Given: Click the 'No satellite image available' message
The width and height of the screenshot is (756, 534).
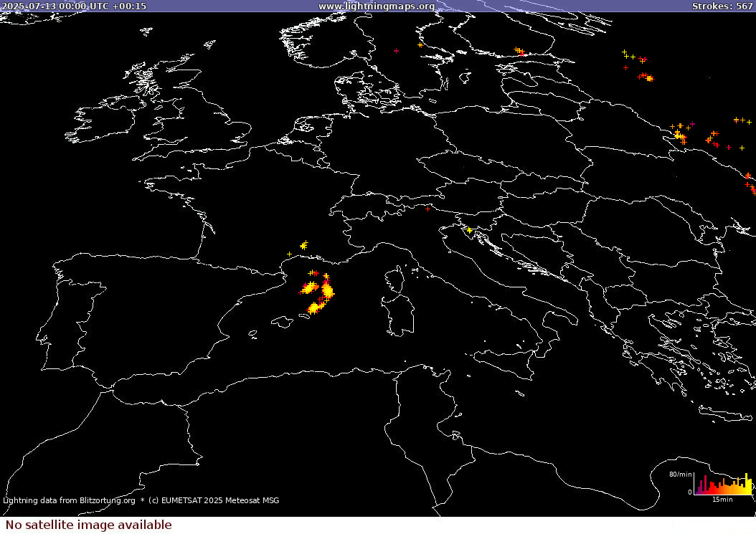Looking at the screenshot, I should click(x=88, y=525).
